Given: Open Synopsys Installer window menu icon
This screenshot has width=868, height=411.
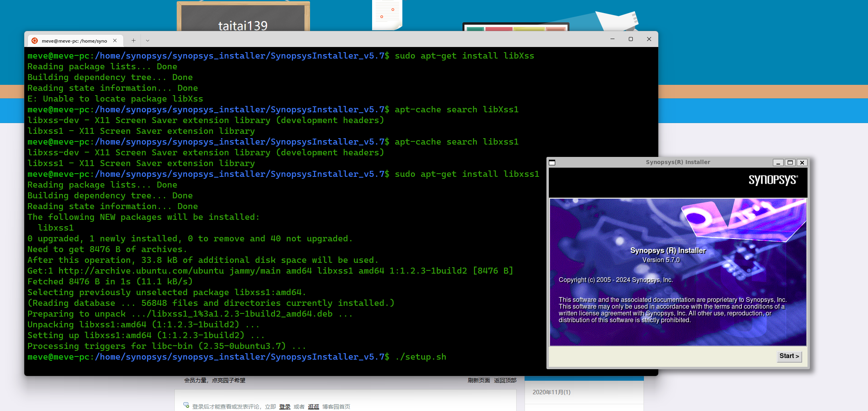Looking at the screenshot, I should pyautogui.click(x=552, y=162).
